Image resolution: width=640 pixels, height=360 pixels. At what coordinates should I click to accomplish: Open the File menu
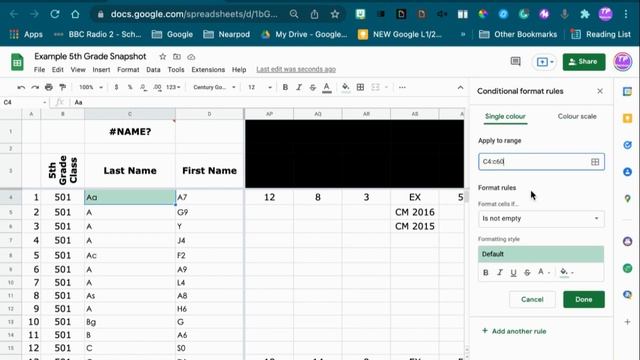[40, 70]
